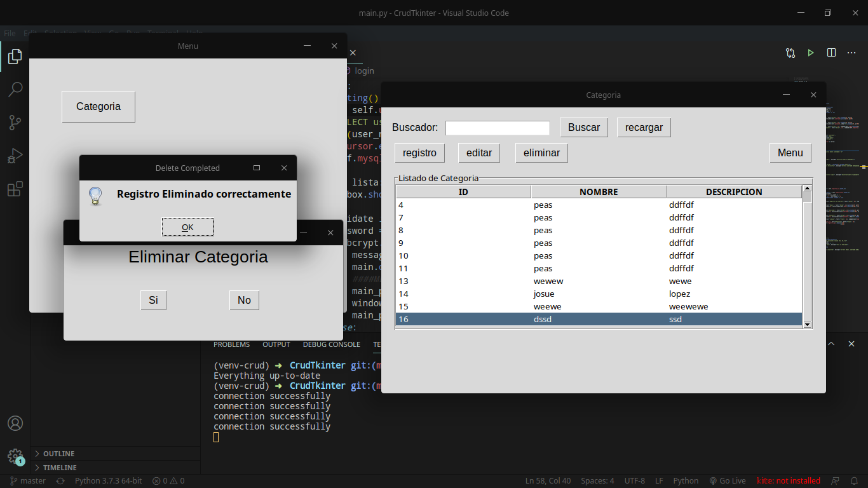Split the editor with the split icon
Screen dimensions: 868x488
831,53
